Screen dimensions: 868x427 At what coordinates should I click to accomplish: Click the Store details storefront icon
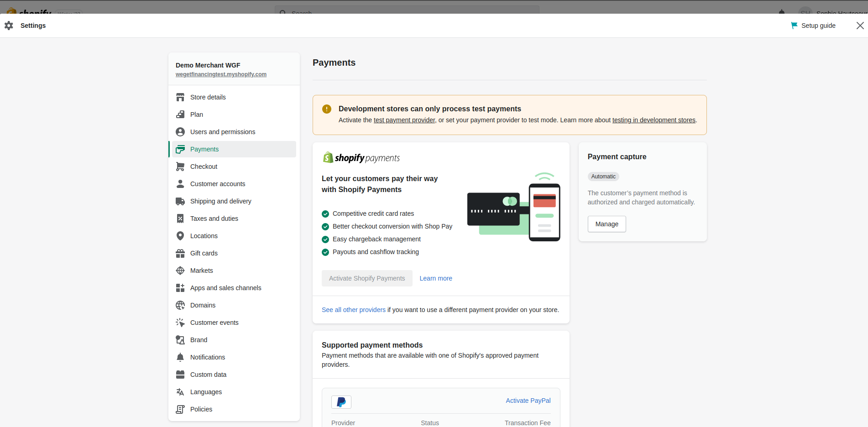(x=180, y=97)
